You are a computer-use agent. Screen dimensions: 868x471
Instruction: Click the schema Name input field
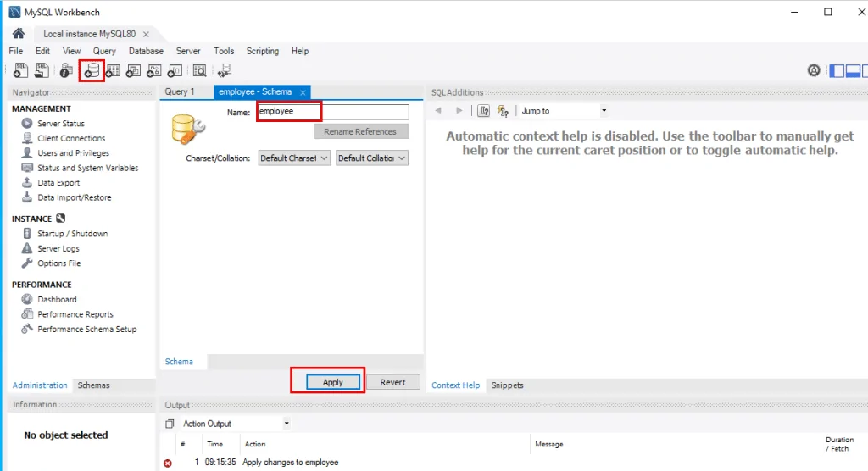pyautogui.click(x=332, y=111)
